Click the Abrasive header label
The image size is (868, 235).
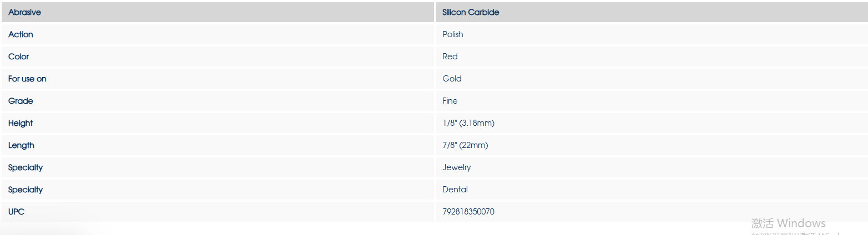24,12
